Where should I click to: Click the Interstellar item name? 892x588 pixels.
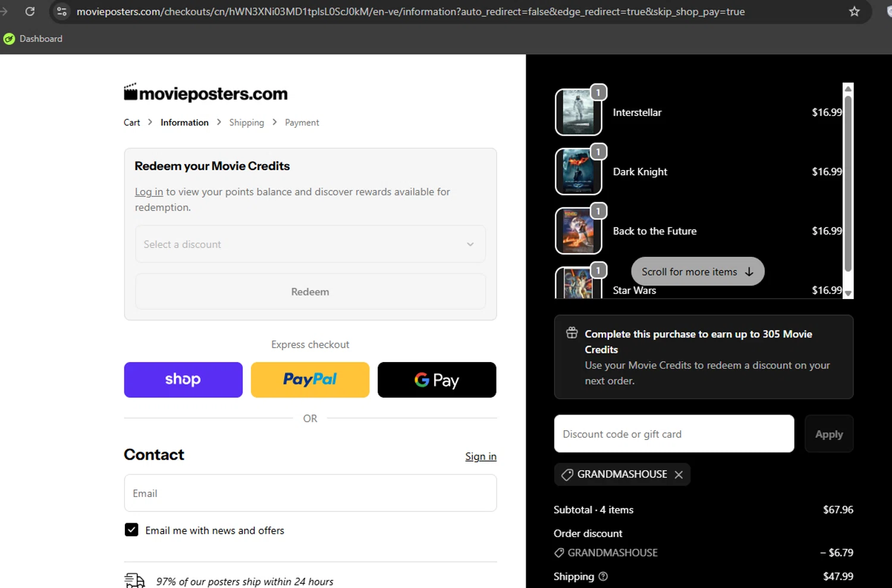click(x=637, y=112)
